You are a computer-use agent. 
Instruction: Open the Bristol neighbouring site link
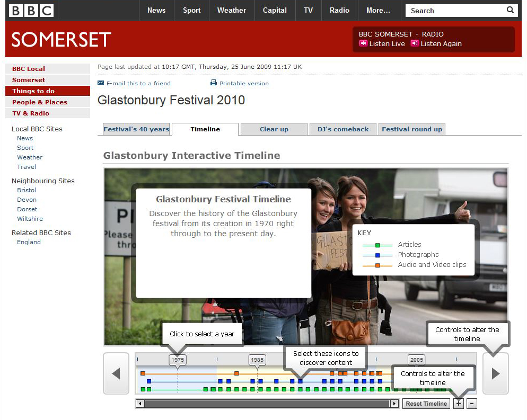27,190
